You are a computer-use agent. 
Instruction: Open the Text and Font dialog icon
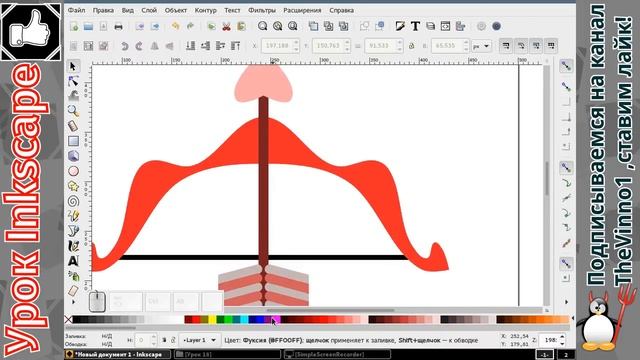point(415,27)
